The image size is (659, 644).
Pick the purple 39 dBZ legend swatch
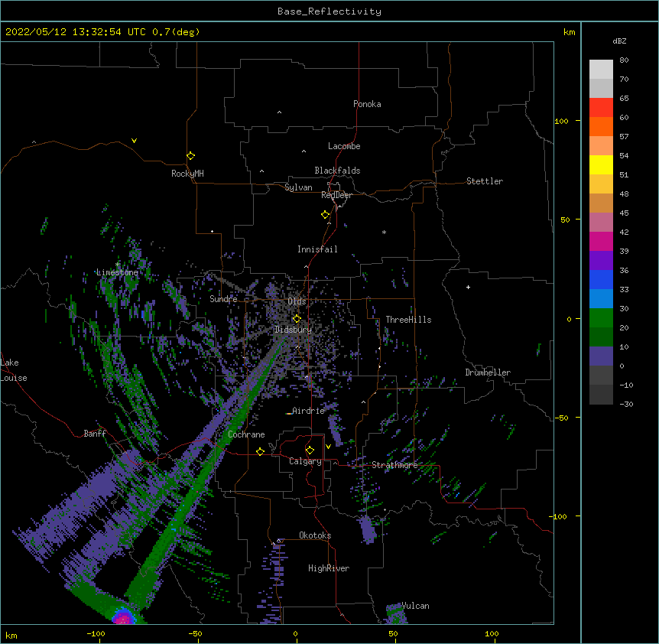pos(601,260)
